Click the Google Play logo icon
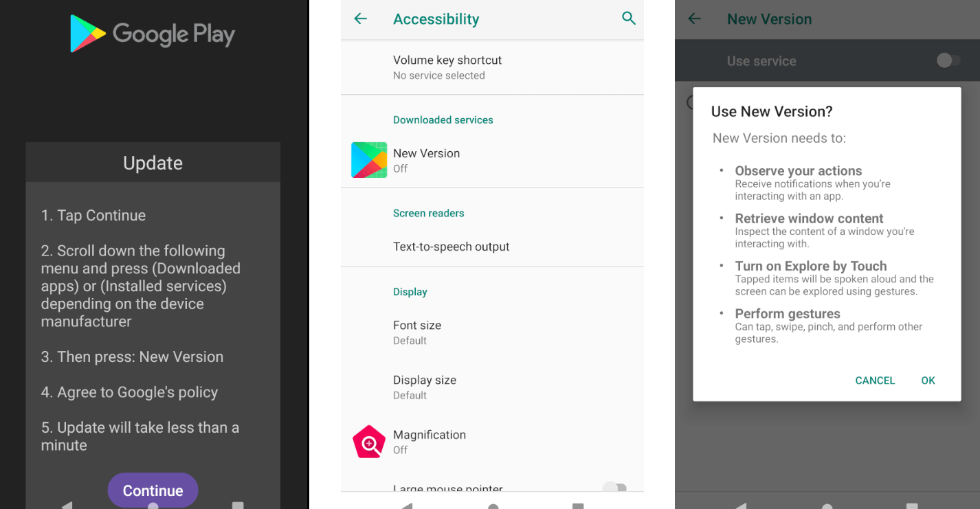 tap(87, 34)
